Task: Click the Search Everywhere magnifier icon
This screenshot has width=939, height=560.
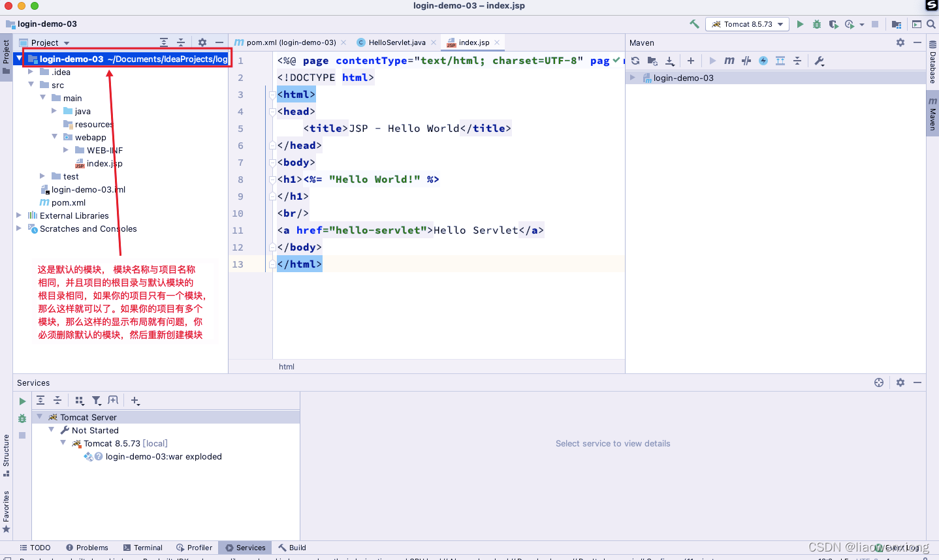Action: point(931,24)
